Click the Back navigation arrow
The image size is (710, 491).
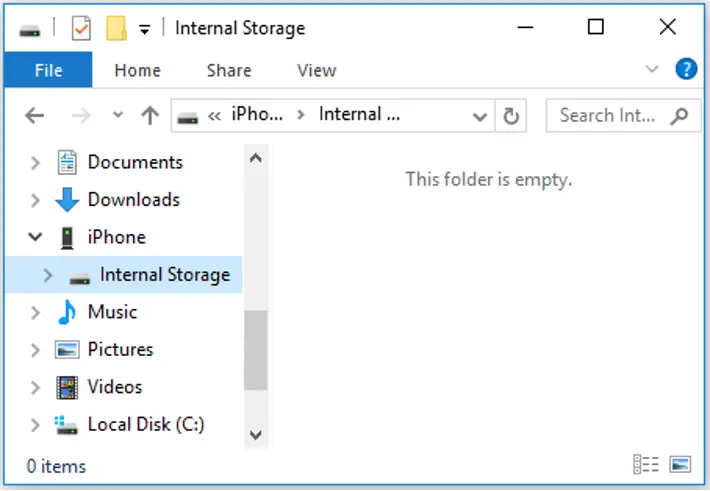click(34, 116)
